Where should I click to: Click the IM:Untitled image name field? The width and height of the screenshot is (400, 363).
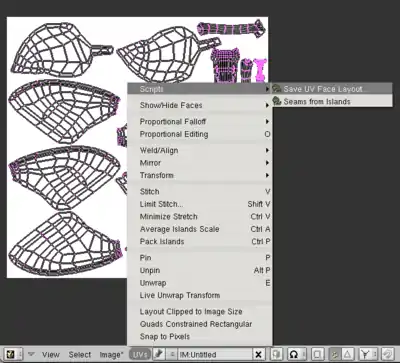[x=214, y=354]
